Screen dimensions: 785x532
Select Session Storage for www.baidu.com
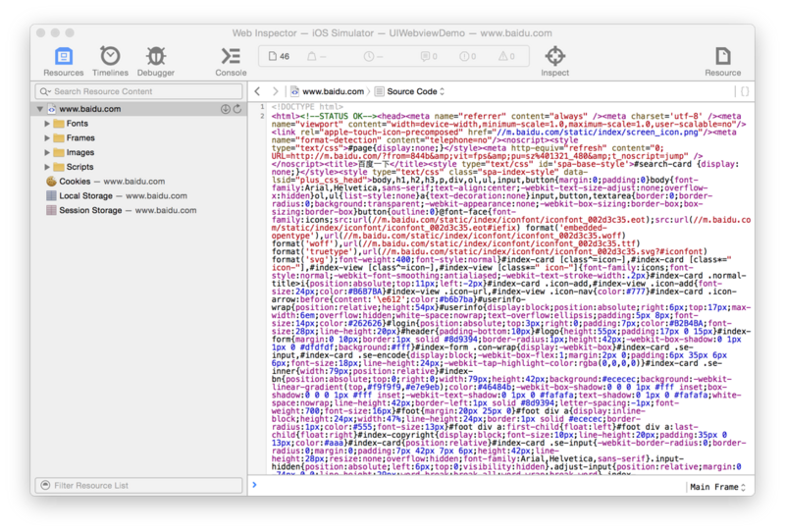[139, 210]
